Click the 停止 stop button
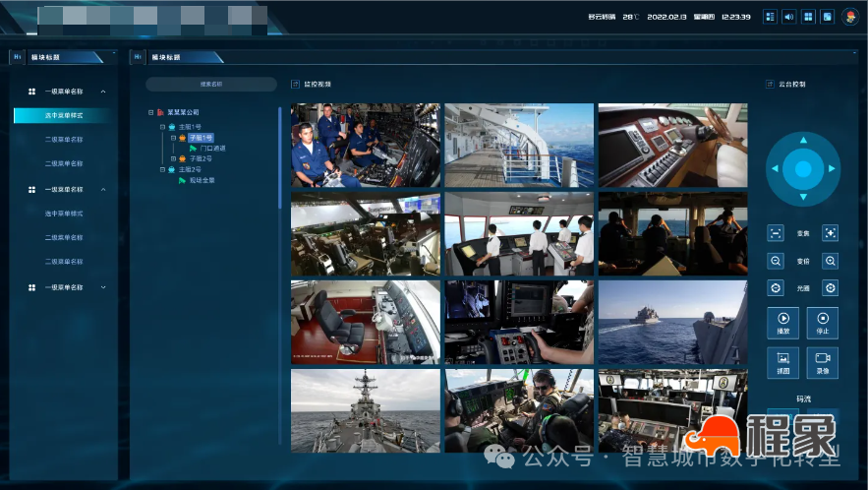The height and width of the screenshot is (490, 868). point(823,322)
